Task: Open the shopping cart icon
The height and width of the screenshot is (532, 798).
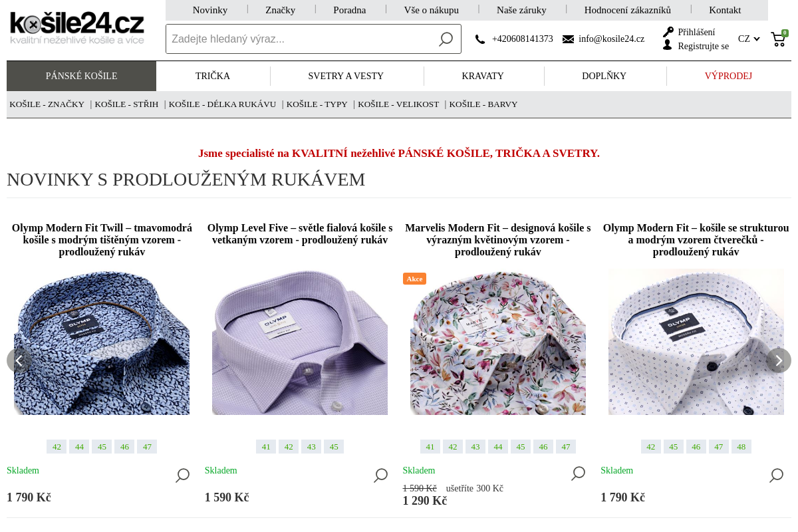Action: click(778, 39)
